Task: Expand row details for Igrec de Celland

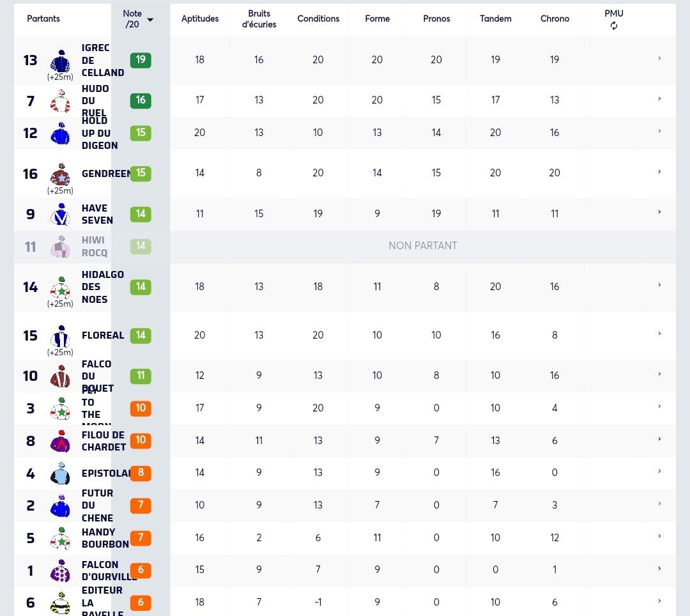Action: coord(659,58)
